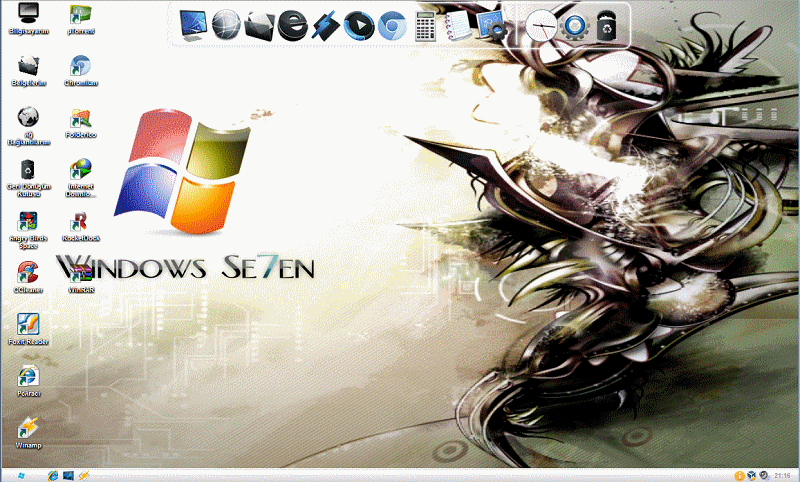Open the blue gear settings dock icon
This screenshot has width=800, height=482.
(x=575, y=26)
